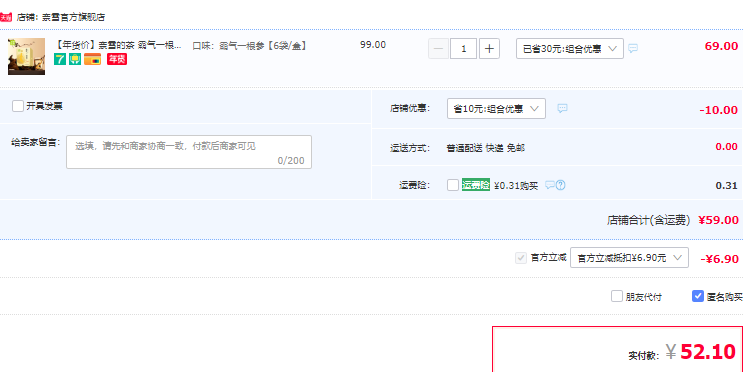750x372 pixels.
Task: Increase quantity with the plus button
Action: pyautogui.click(x=489, y=49)
